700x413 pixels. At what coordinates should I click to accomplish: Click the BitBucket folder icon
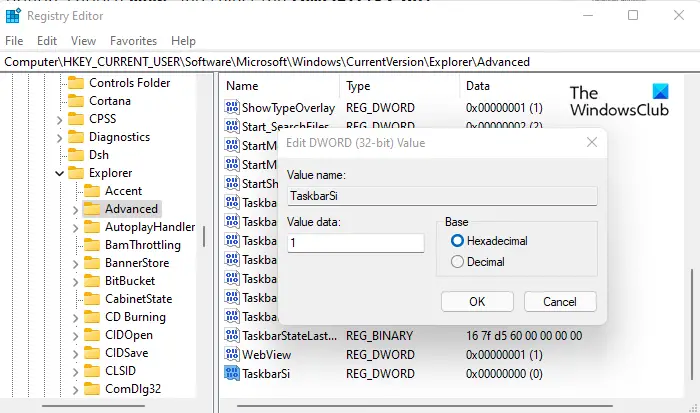point(92,281)
